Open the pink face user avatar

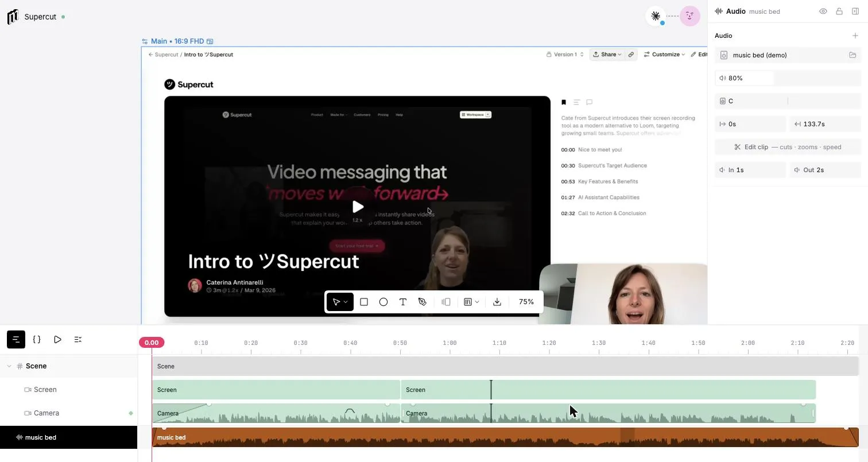[x=690, y=16]
